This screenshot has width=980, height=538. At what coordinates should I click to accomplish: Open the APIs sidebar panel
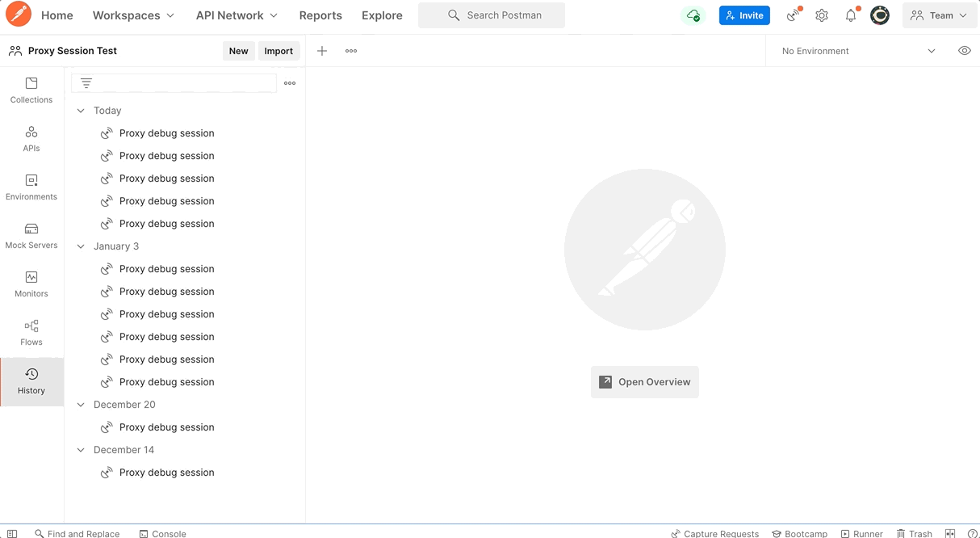[x=31, y=139]
